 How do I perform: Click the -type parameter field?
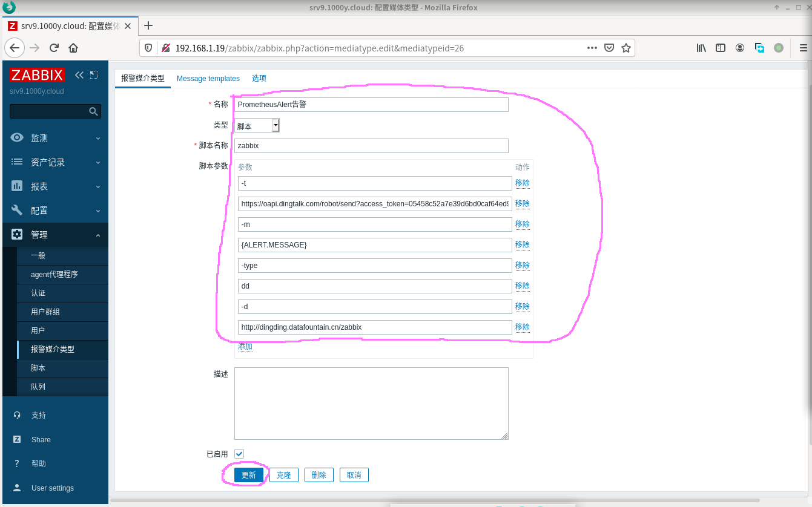click(x=375, y=266)
